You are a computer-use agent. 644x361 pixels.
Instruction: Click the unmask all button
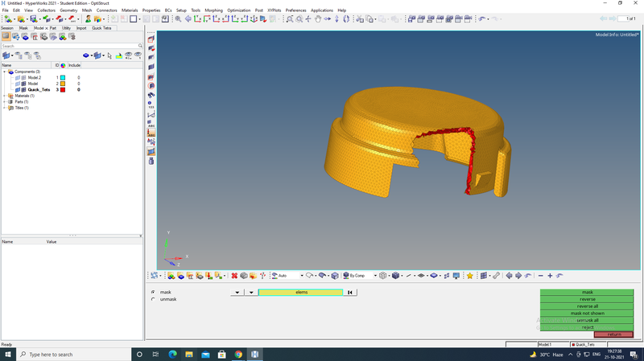click(587, 320)
